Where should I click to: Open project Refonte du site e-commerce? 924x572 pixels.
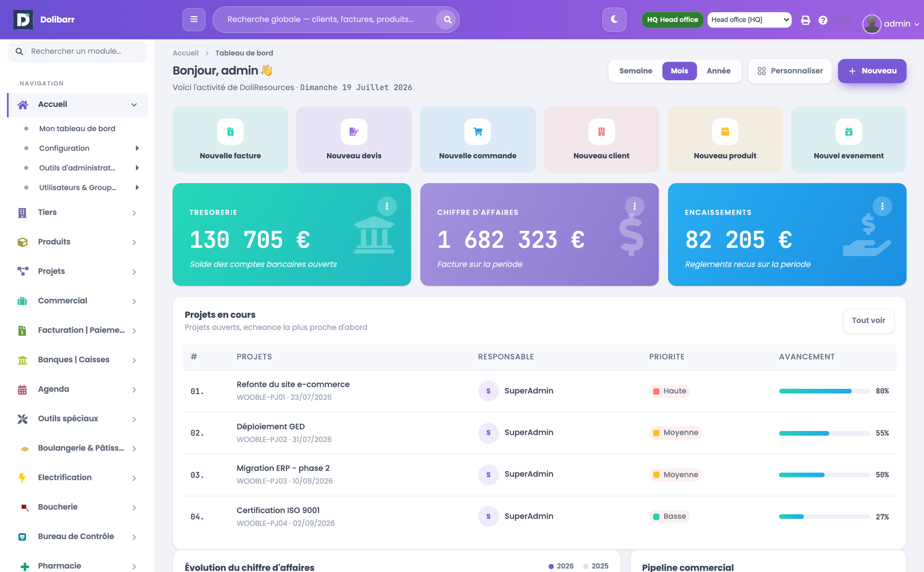click(293, 384)
